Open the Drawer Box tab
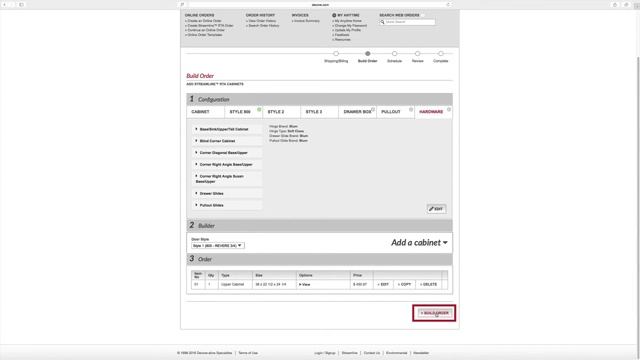 pos(357,112)
